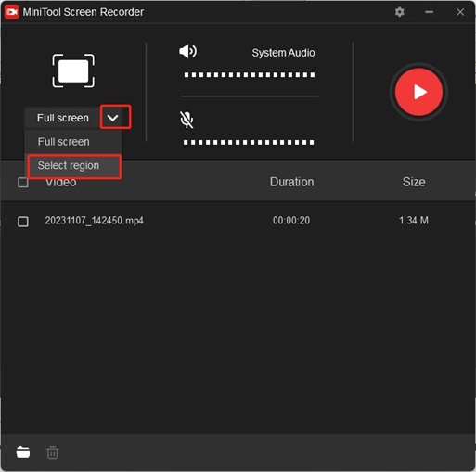The height and width of the screenshot is (472, 476).
Task: Tick the select-all checkbox in the Video header
Action: click(23, 183)
